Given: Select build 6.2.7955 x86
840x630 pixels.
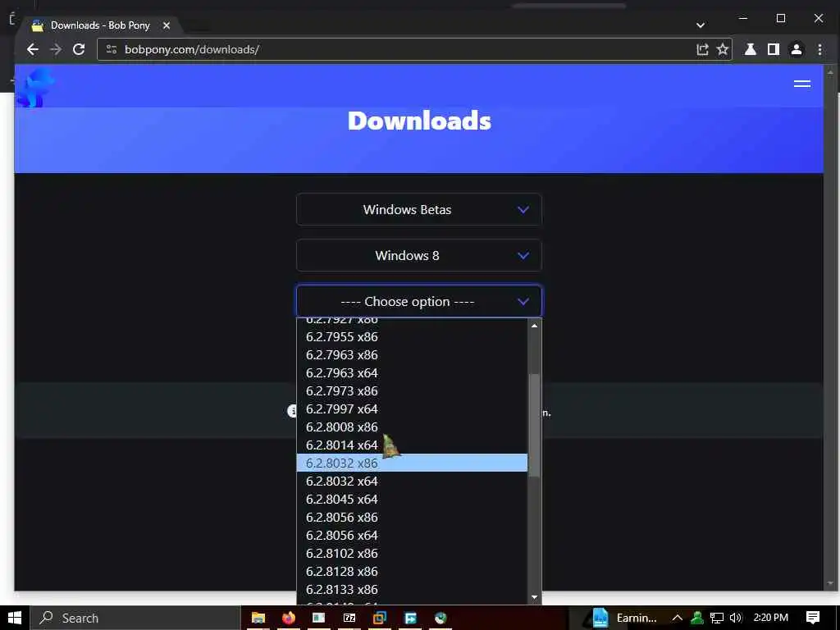Looking at the screenshot, I should (x=412, y=337).
